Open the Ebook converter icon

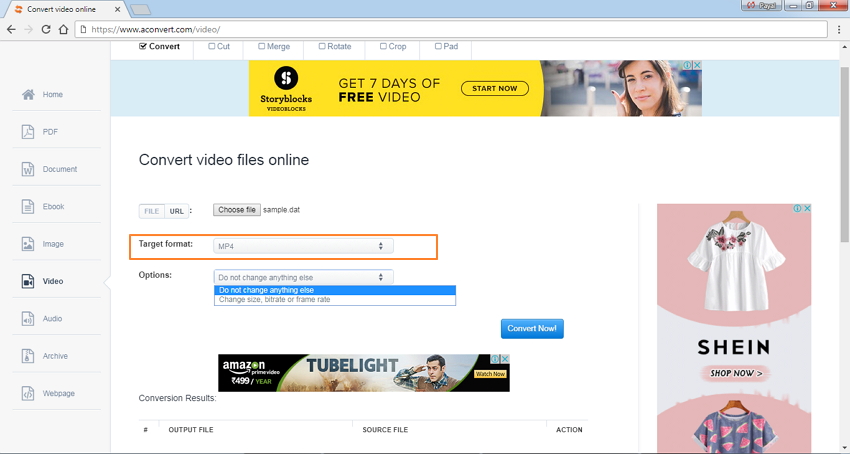[28, 207]
